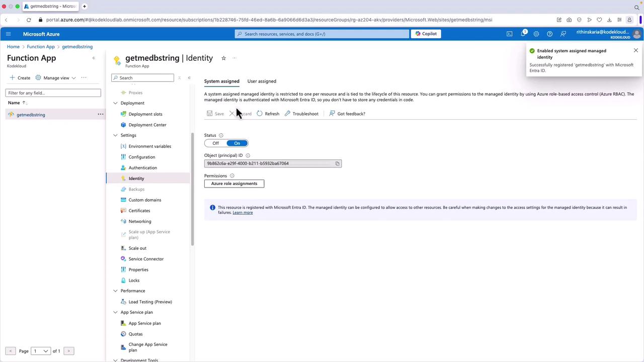Open the notifications bell
Image resolution: width=644 pixels, height=362 pixels.
point(523,34)
